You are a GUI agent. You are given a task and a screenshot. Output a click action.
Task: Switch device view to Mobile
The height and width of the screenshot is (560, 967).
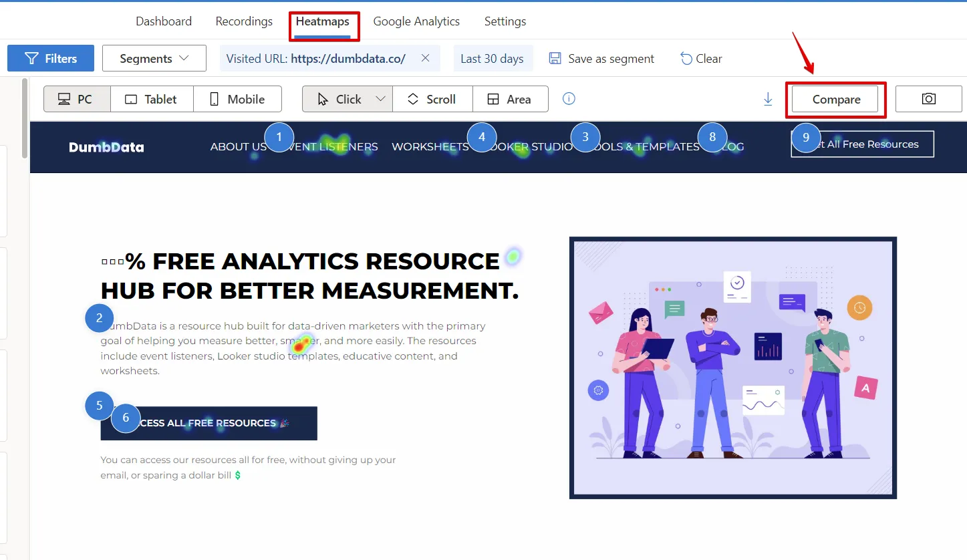(x=237, y=99)
